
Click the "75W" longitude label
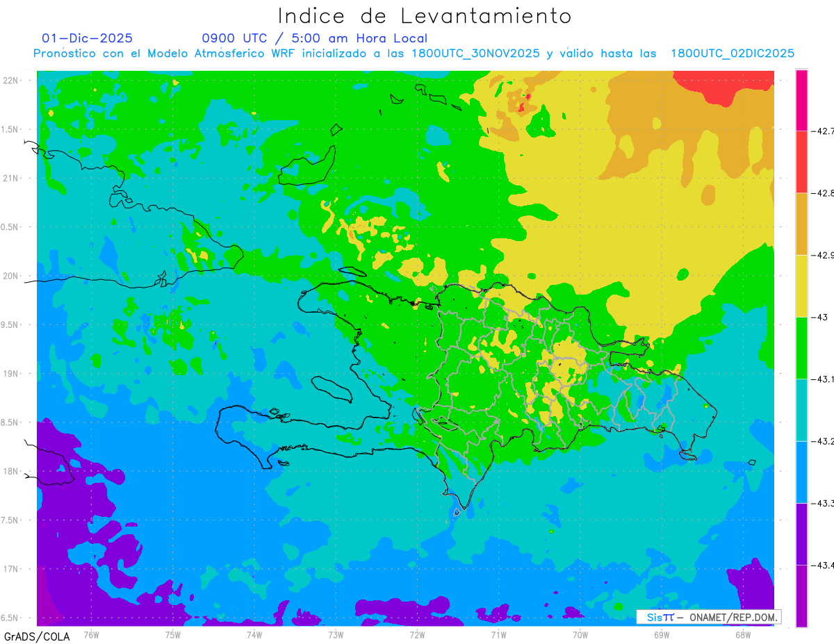[173, 634]
